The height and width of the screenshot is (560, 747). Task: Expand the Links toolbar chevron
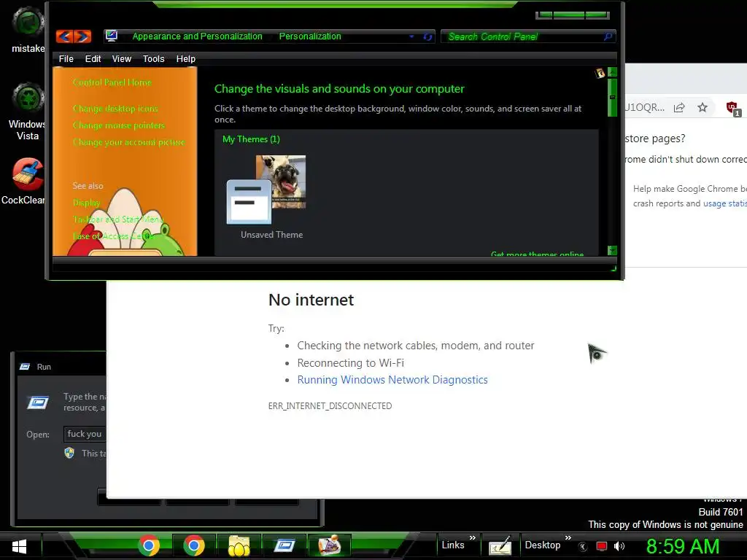click(473, 537)
